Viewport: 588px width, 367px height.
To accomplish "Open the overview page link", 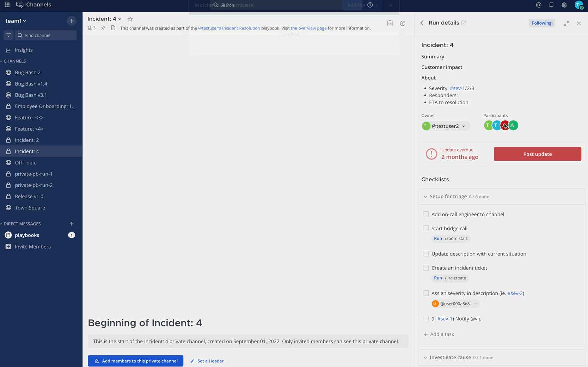I will (308, 28).
